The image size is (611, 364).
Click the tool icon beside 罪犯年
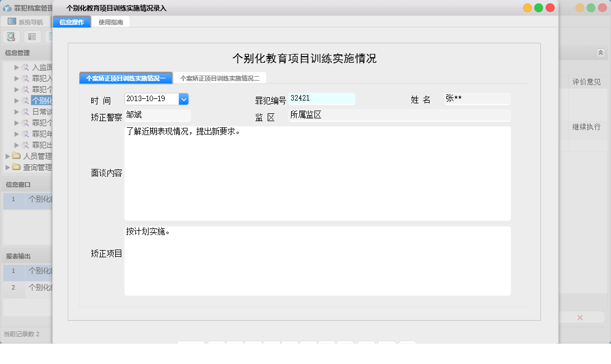26,134
